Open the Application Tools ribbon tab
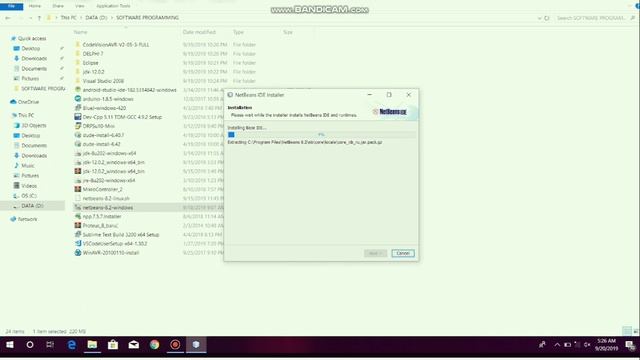The height and width of the screenshot is (360, 640). coord(113,6)
